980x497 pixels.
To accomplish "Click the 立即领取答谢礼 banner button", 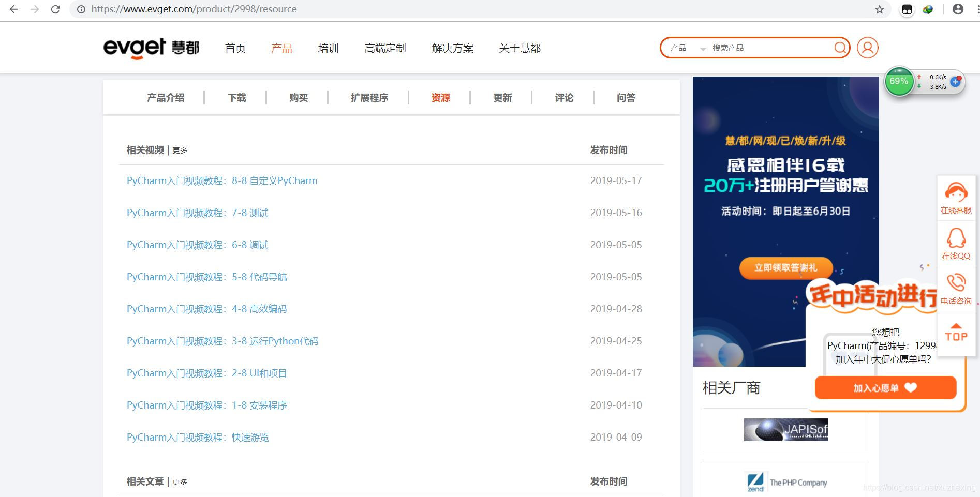I will [785, 267].
